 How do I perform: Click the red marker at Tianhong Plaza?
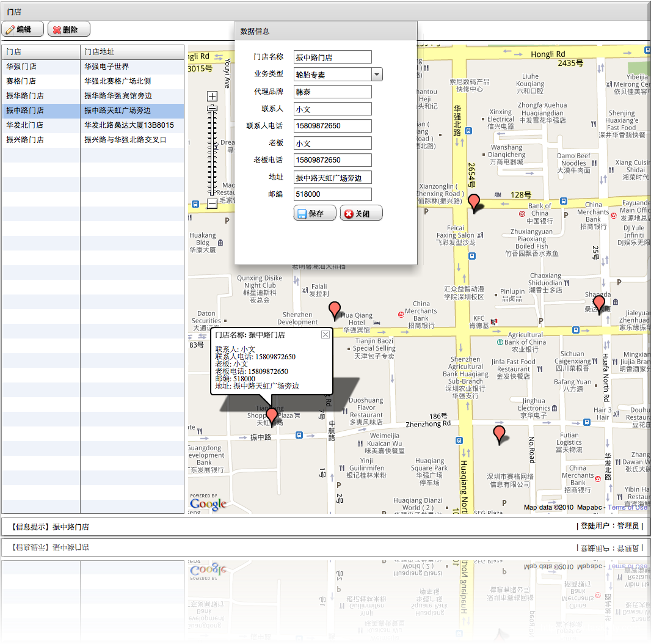[x=272, y=417]
